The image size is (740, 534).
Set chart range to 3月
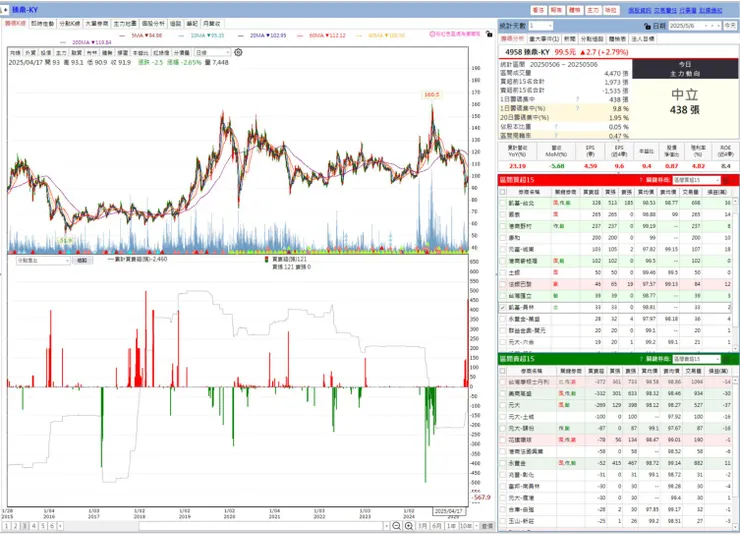tap(423, 526)
